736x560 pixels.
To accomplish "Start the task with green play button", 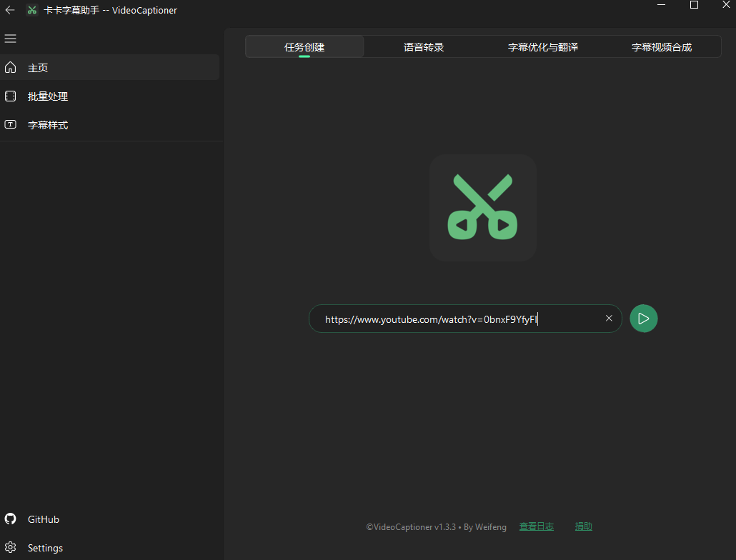I will click(644, 319).
